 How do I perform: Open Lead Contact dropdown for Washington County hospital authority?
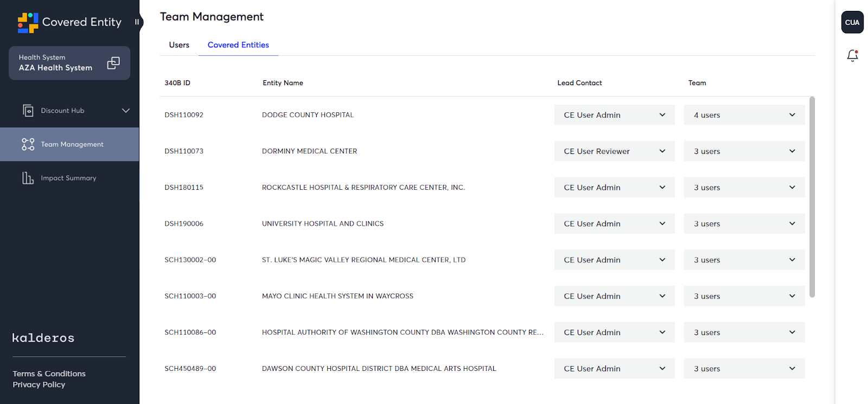point(615,332)
